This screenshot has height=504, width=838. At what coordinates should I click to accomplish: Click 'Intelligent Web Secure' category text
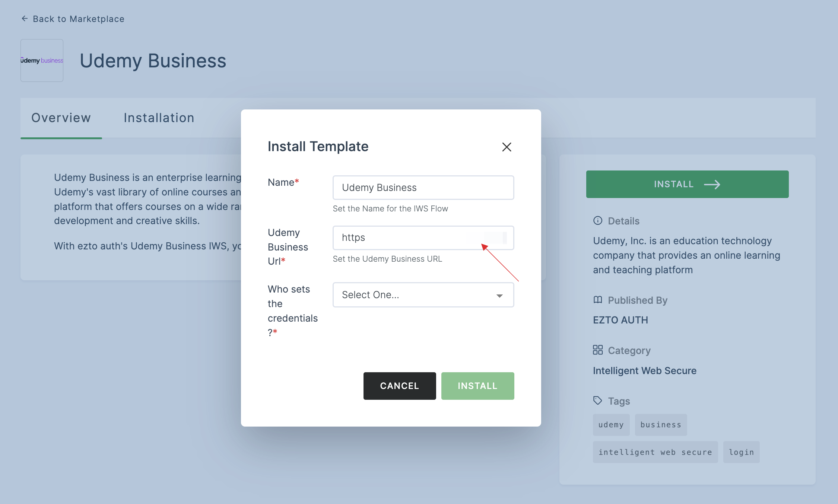[x=645, y=371]
